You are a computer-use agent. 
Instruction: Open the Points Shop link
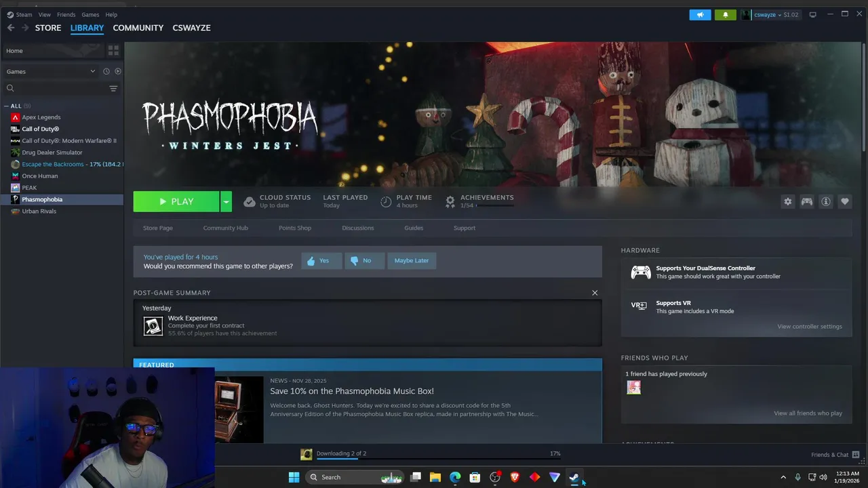point(295,228)
